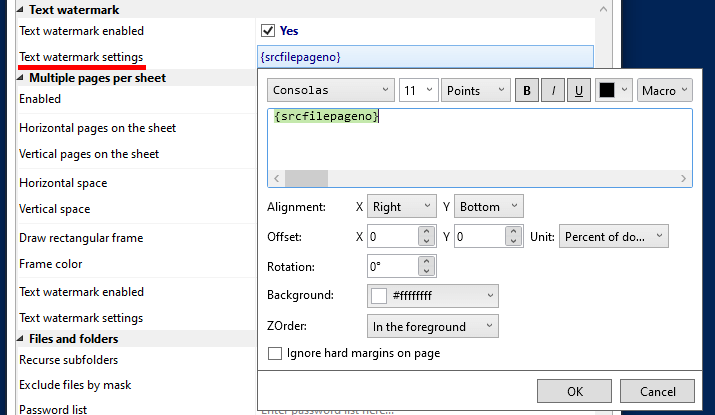Image resolution: width=715 pixels, height=415 pixels.
Task: Click the Offset X input field
Action: (393, 236)
